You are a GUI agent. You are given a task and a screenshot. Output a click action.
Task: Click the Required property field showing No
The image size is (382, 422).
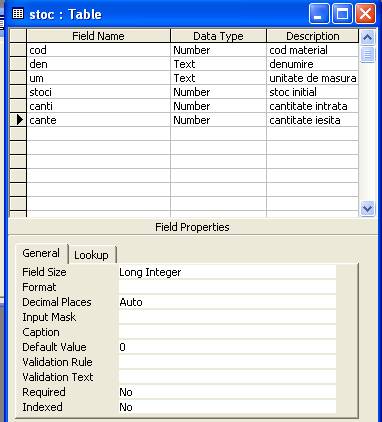click(x=227, y=392)
